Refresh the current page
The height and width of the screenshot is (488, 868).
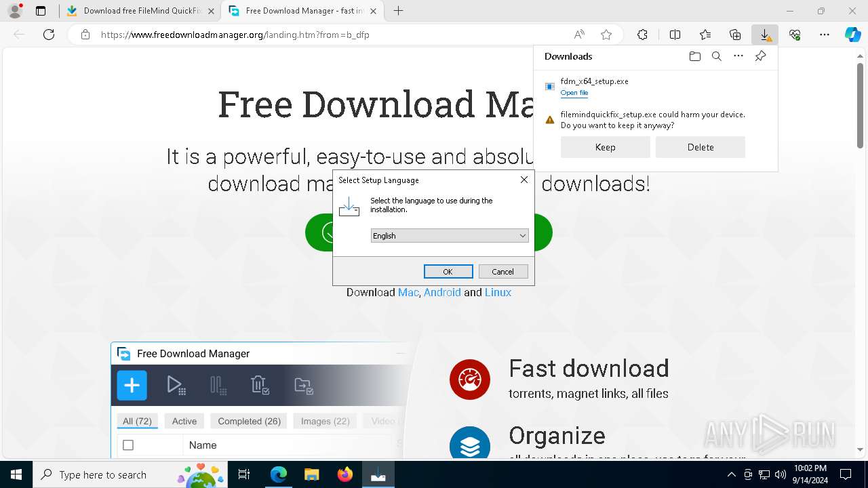49,35
